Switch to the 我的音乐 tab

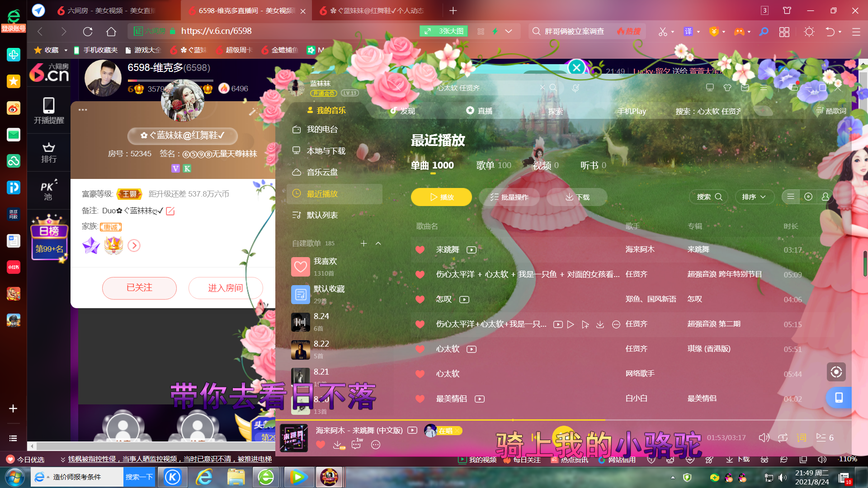(x=326, y=110)
